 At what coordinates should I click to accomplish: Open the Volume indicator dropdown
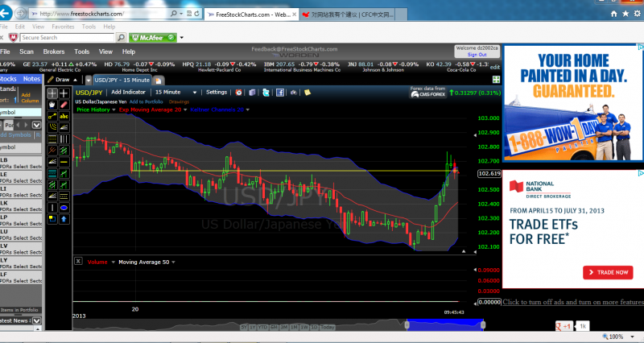[113, 262]
